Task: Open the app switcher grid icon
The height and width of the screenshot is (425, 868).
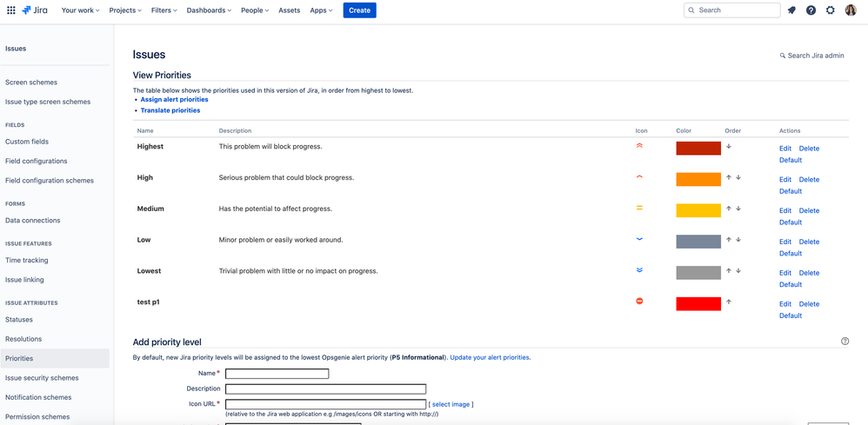Action: click(x=11, y=10)
